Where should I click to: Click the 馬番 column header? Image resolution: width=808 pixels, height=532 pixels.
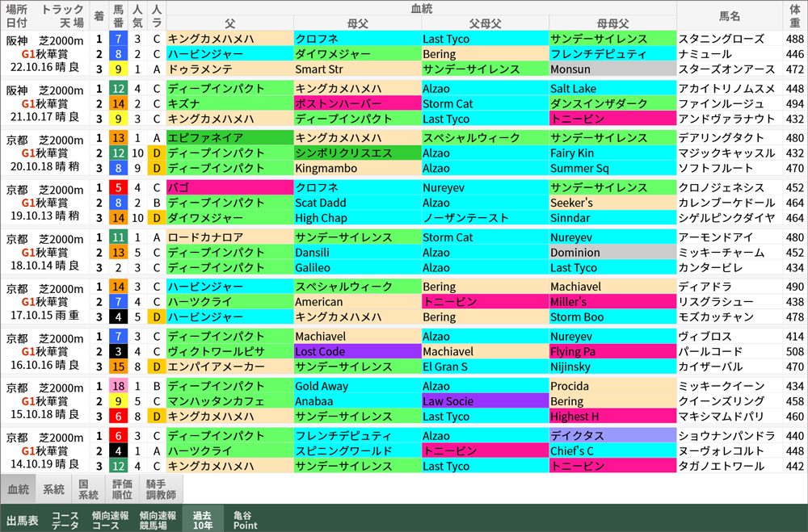(119, 16)
